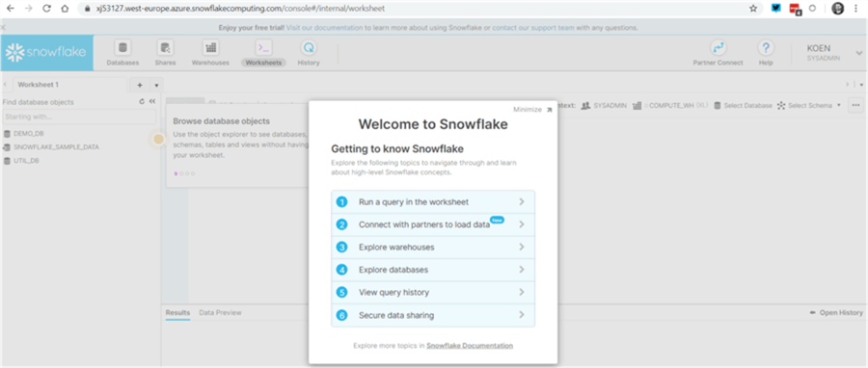
Task: Click the browser reload button
Action: click(47, 9)
